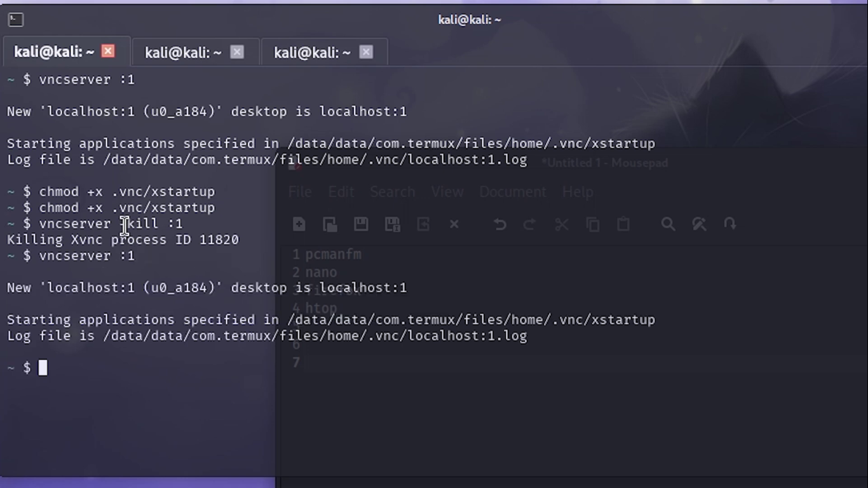Switch to the third kali@kali terminal tab
This screenshot has width=868, height=488.
(312, 53)
